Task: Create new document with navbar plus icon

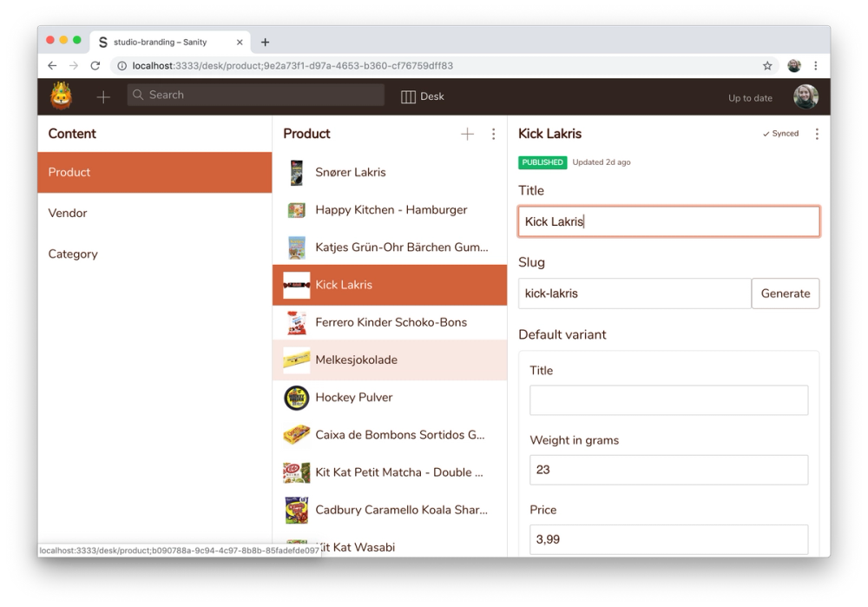Action: [x=103, y=97]
